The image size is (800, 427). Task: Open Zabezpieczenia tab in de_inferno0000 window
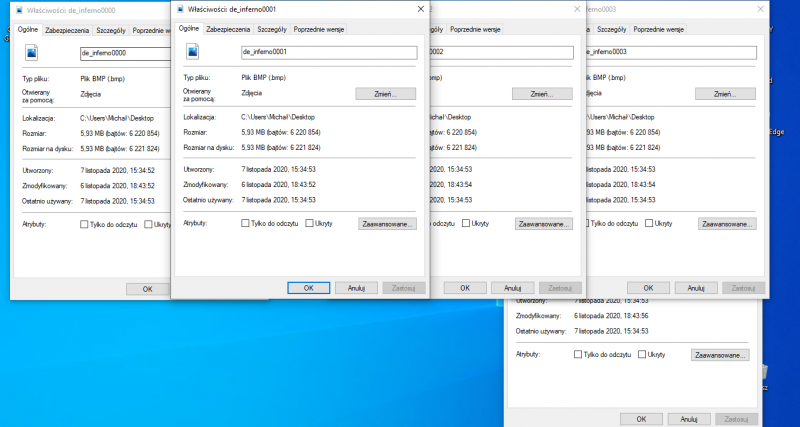point(67,31)
